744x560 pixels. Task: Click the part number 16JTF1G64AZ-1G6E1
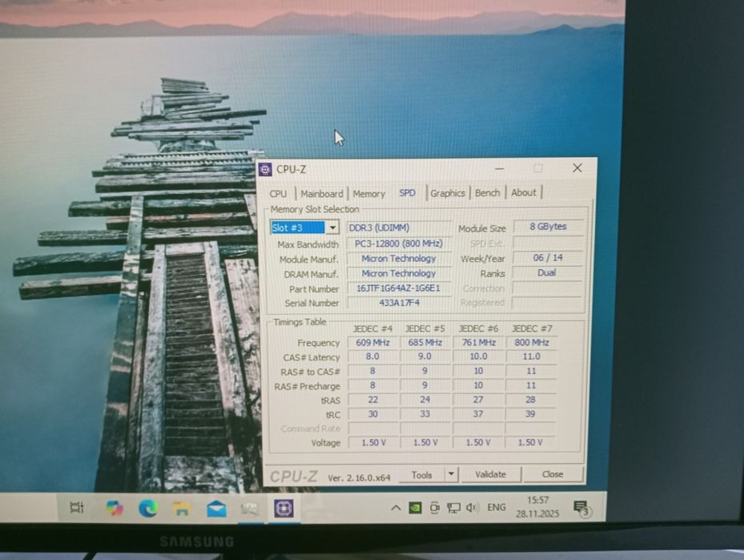pos(399,288)
